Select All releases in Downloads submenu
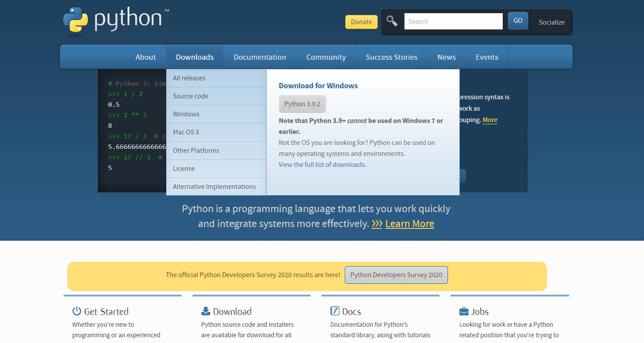The width and height of the screenshot is (644, 343). (216, 78)
